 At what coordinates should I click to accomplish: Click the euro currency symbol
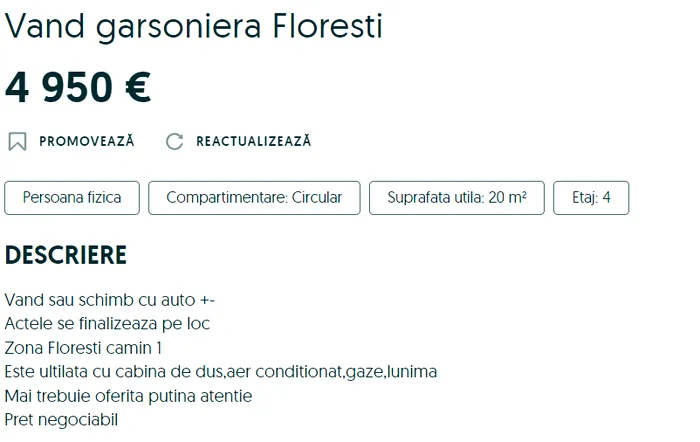(138, 87)
